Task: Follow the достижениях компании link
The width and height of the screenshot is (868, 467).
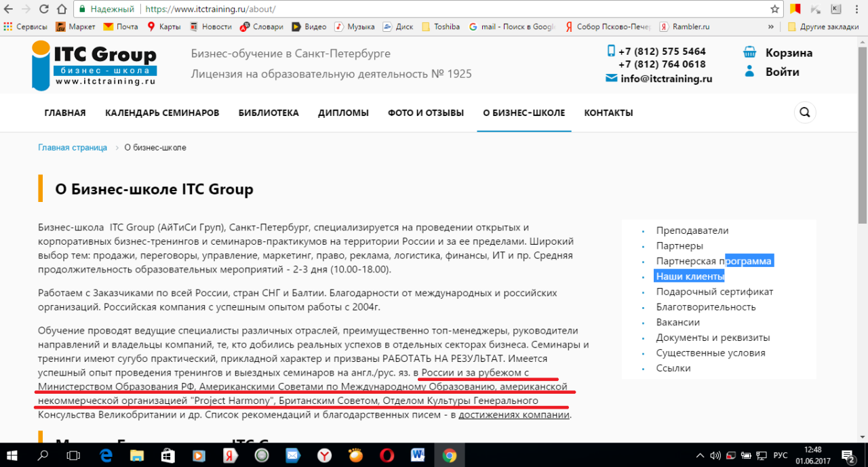Action: [x=514, y=415]
